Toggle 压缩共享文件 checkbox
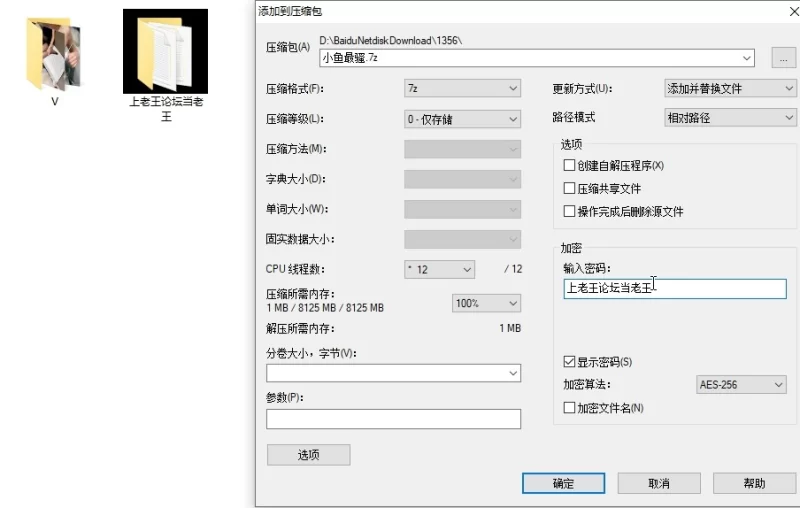 pyautogui.click(x=570, y=189)
